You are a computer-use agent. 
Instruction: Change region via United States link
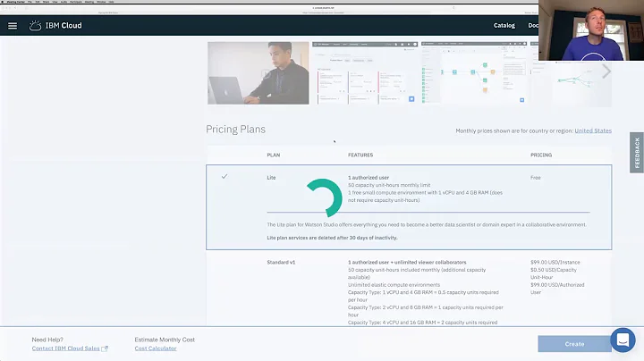click(593, 130)
